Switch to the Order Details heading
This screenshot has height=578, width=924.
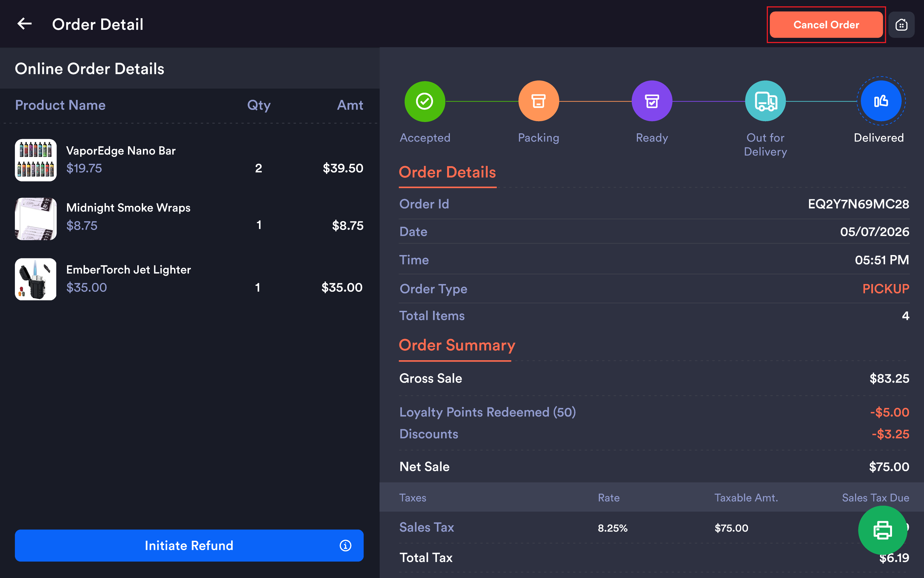coord(447,172)
